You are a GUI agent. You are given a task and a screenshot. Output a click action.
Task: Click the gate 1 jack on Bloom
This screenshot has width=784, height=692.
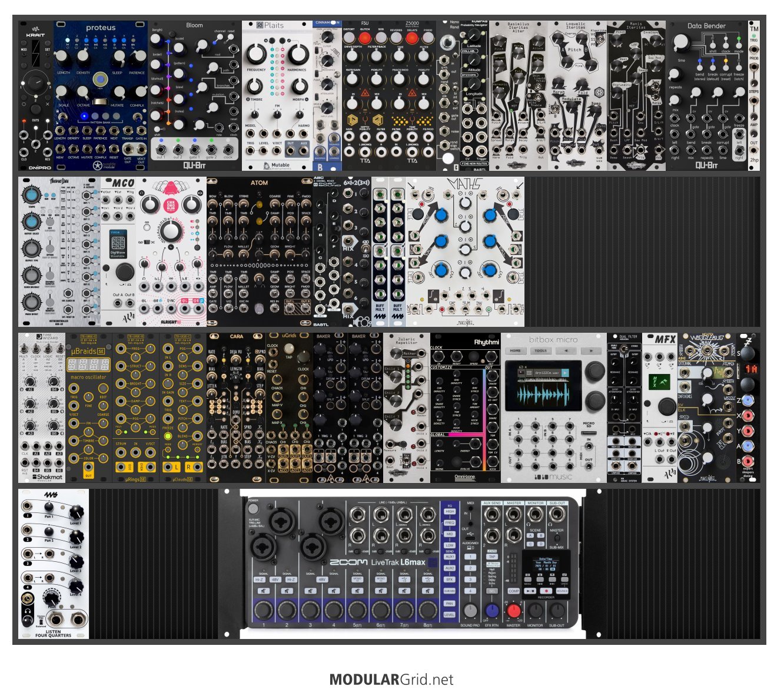[x=194, y=148]
